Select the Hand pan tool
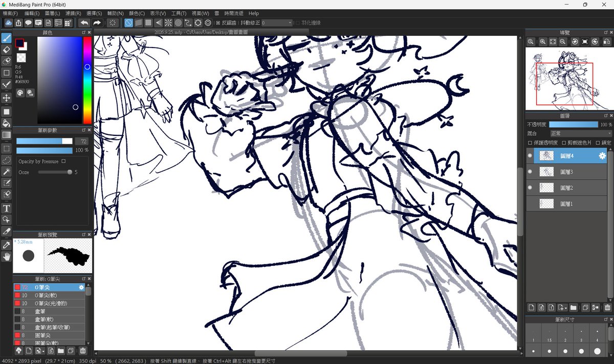The height and width of the screenshot is (364, 614). click(7, 257)
